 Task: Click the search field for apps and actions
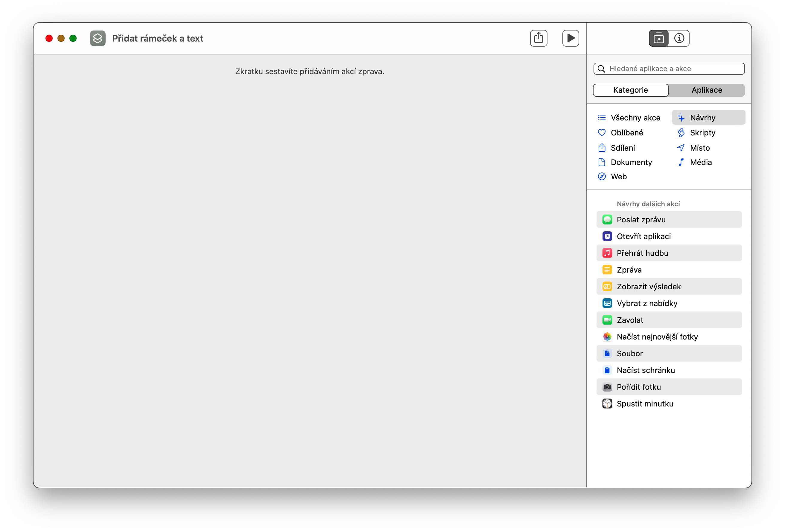pos(672,69)
